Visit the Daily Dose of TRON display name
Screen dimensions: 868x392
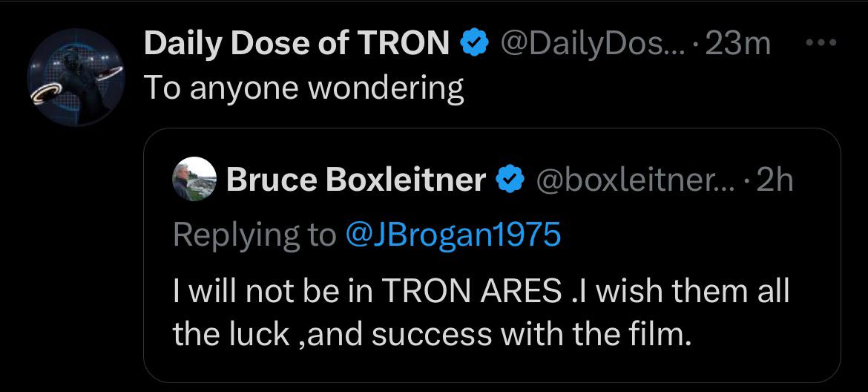click(297, 44)
